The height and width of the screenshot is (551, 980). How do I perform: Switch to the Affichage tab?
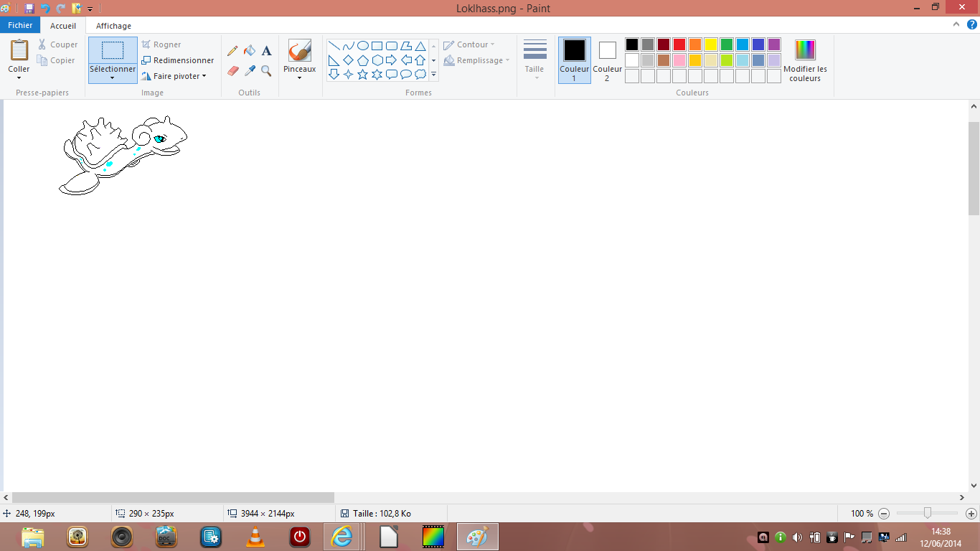113,26
